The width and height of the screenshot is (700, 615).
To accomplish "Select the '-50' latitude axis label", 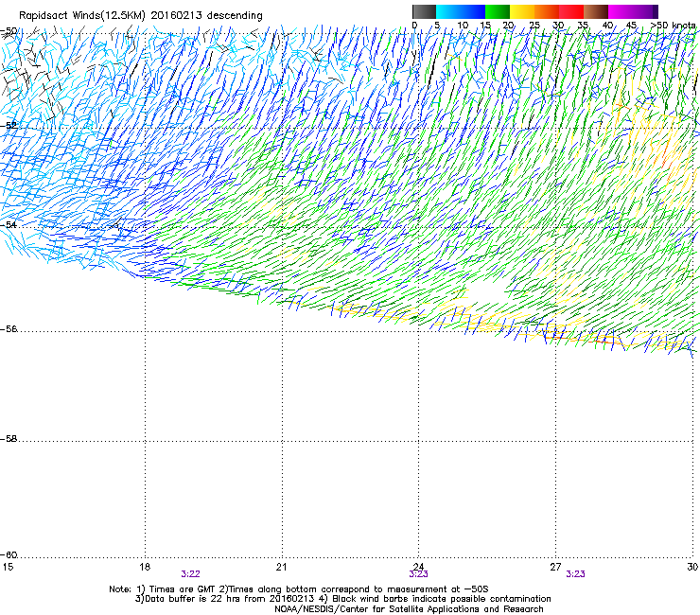I will coord(9,31).
